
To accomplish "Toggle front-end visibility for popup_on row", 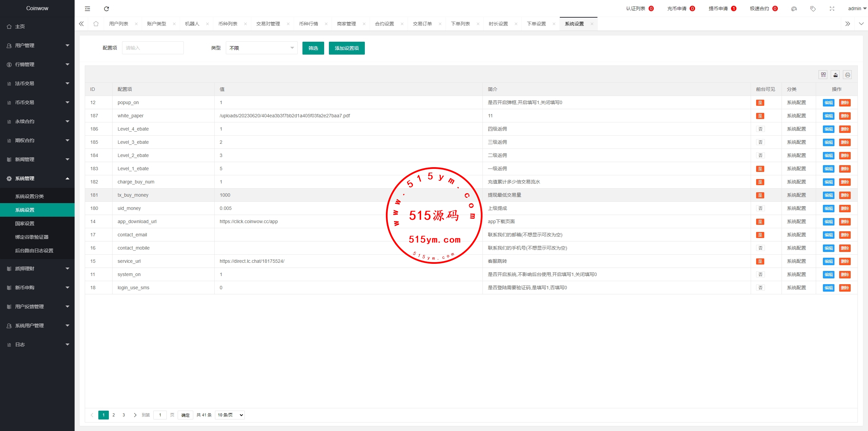I will [x=760, y=103].
